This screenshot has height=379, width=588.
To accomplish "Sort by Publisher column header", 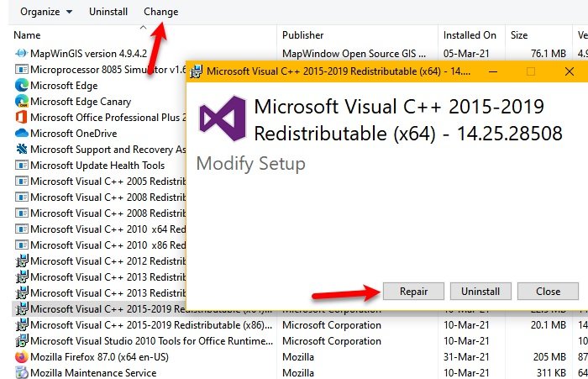I will click(x=303, y=35).
